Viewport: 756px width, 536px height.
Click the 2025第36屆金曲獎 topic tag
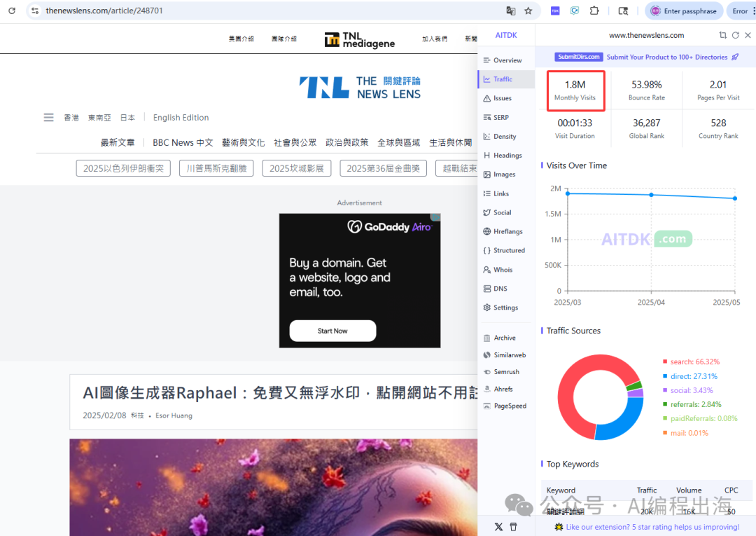click(384, 168)
